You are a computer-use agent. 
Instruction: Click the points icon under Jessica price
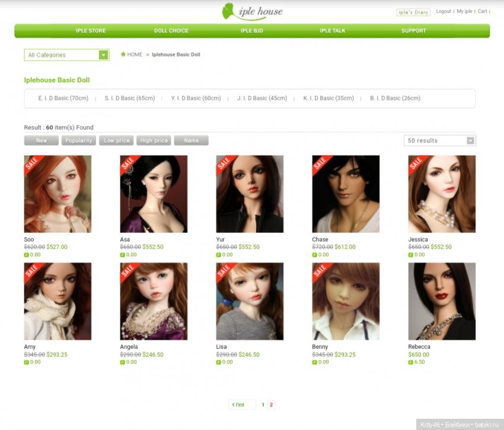410,255
